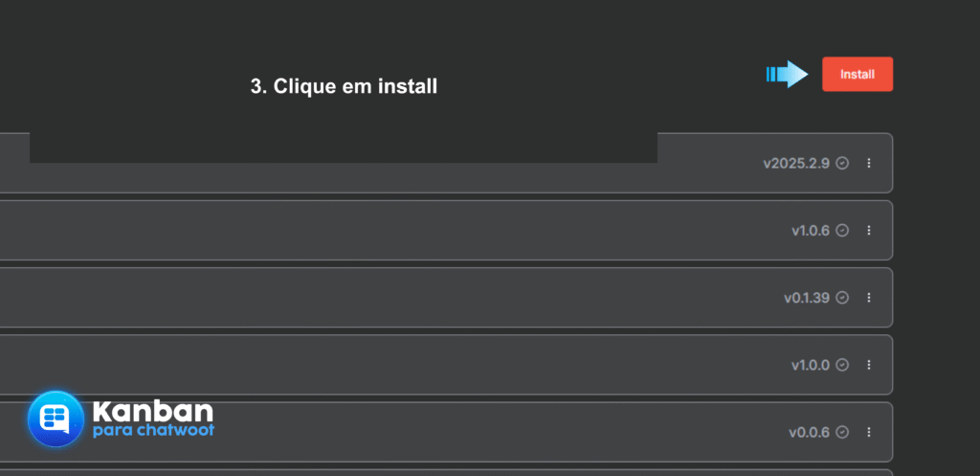Click verified checkmark icon beside v1.0.0

point(842,365)
